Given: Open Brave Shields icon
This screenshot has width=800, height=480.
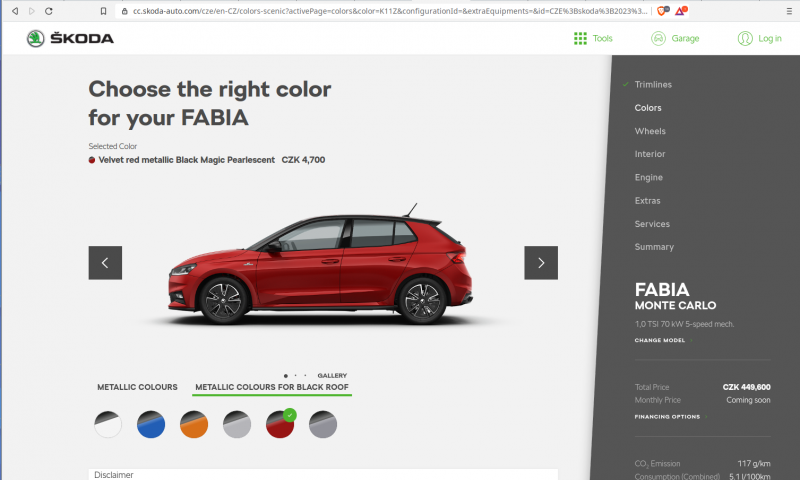Looking at the screenshot, I should [662, 11].
